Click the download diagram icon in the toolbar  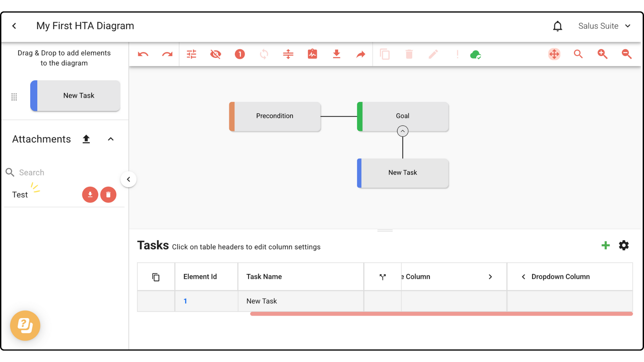pos(336,54)
